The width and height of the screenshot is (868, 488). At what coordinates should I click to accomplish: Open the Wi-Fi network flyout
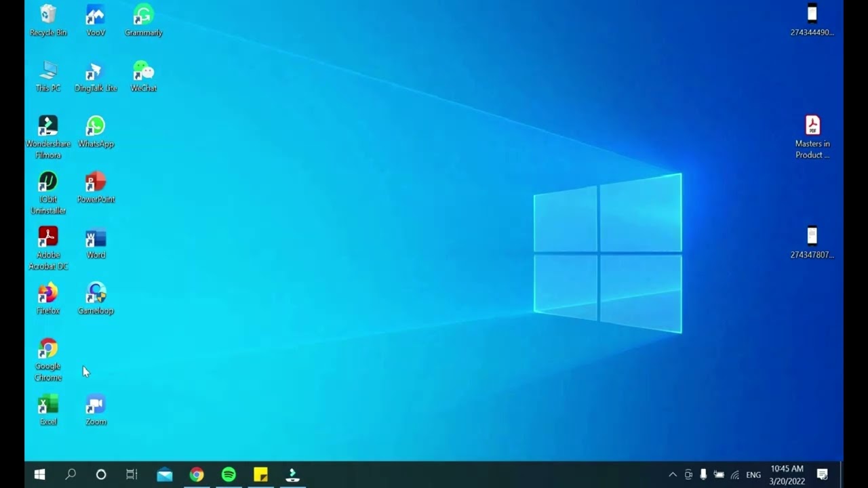[x=735, y=474]
